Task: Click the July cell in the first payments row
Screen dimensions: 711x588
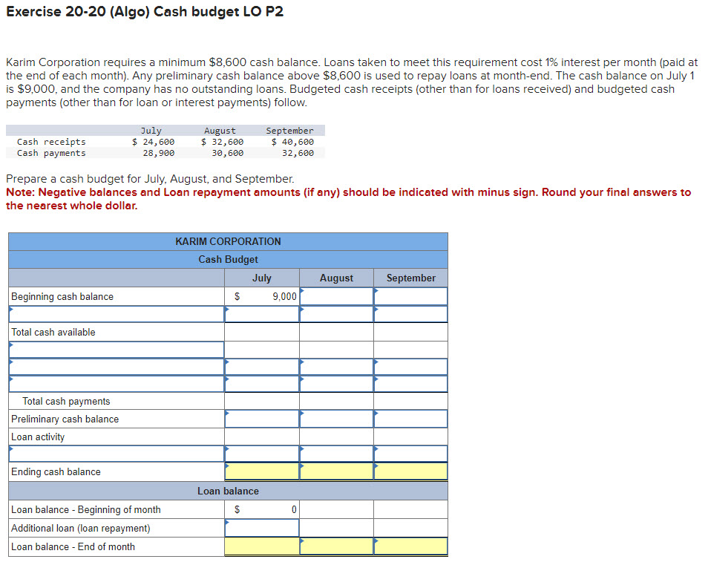Action: pos(261,366)
